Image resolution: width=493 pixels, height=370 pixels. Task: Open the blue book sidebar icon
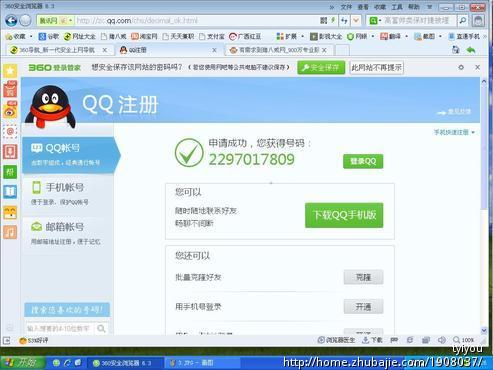(x=10, y=192)
